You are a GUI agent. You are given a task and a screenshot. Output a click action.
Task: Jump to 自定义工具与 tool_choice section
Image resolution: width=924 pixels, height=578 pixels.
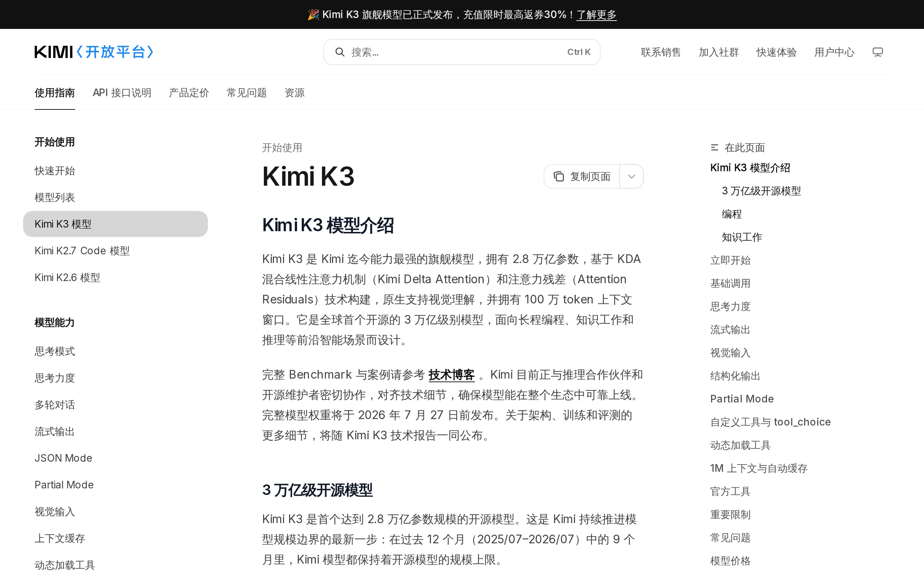[x=770, y=422]
